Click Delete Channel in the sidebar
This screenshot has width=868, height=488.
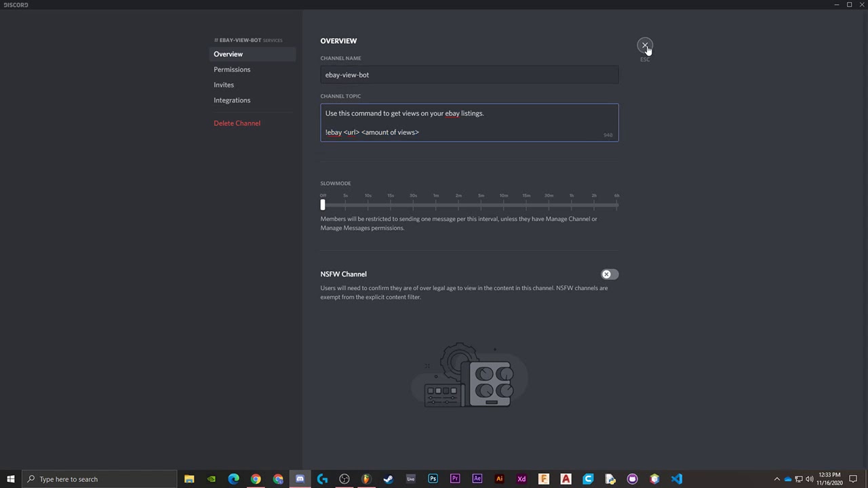pos(252,123)
